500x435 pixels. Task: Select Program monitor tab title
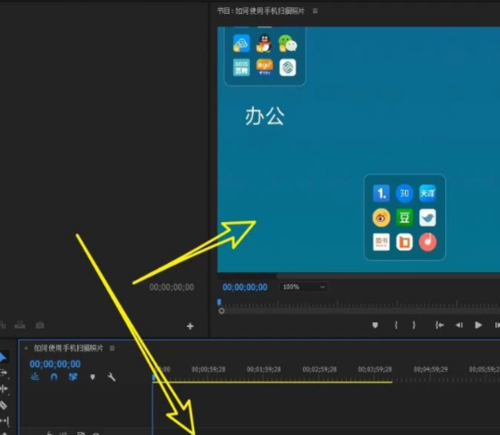click(261, 11)
